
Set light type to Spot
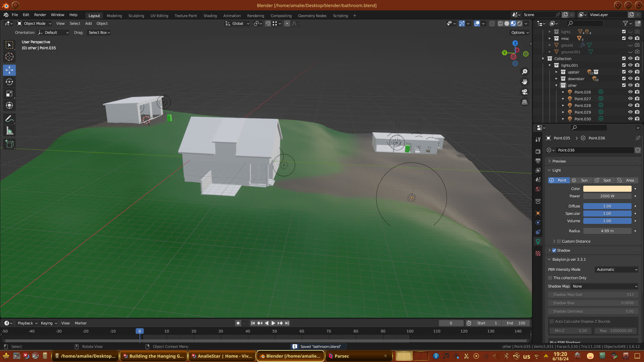point(603,180)
